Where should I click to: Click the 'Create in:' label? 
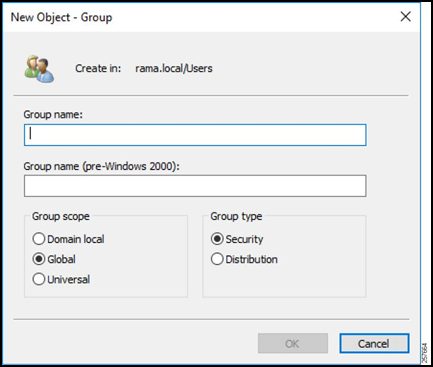(98, 68)
